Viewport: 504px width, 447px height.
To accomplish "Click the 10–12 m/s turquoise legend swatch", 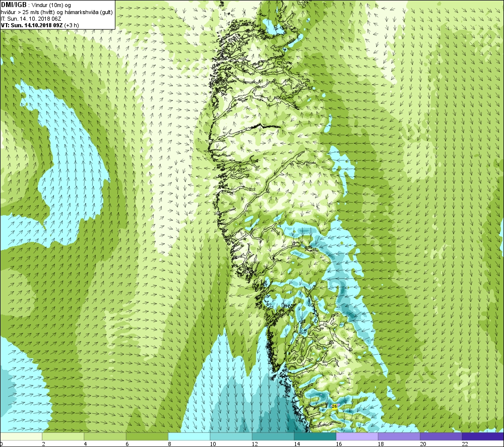I will point(231,436).
